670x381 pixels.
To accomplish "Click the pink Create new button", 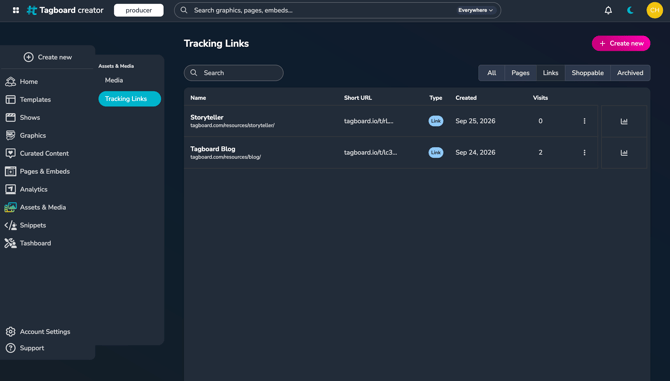I will (621, 43).
